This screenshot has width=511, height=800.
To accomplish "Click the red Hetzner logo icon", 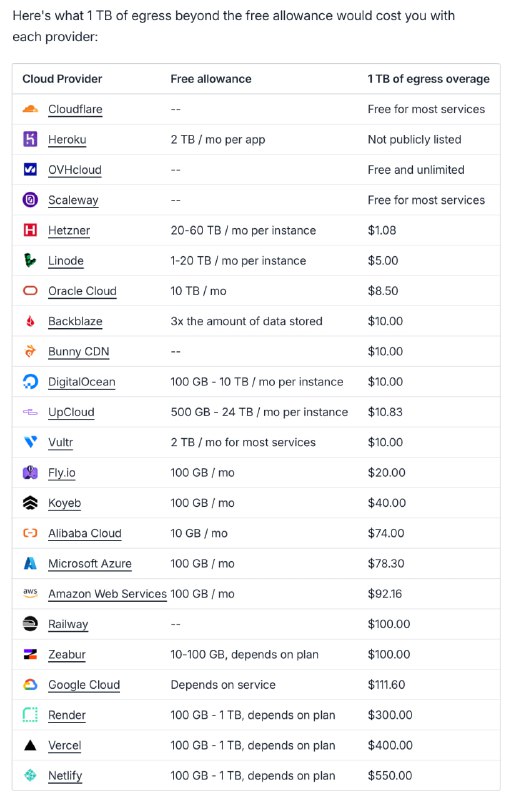I will 31,230.
